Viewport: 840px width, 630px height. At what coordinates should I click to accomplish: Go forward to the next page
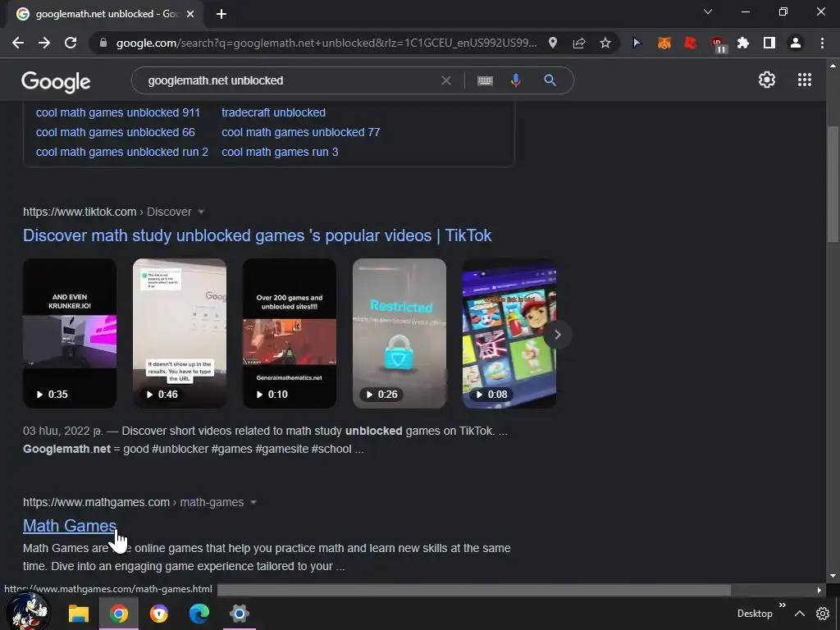(x=44, y=43)
